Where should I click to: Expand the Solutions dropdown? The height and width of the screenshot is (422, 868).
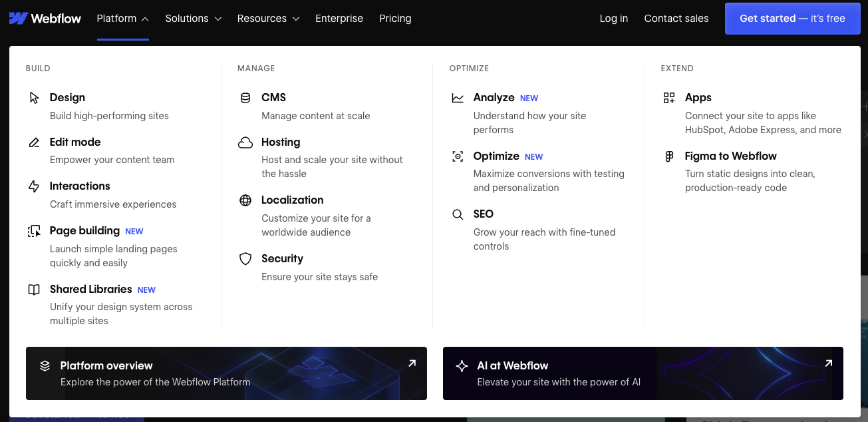pos(194,19)
